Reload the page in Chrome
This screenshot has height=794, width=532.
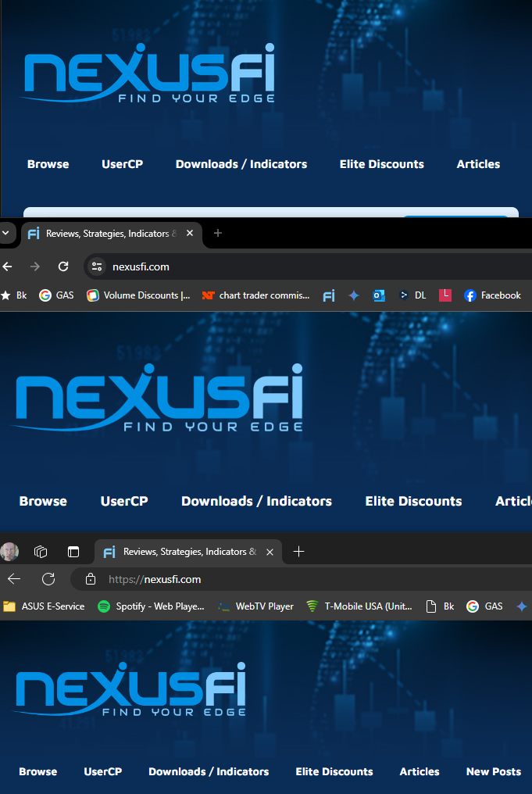[63, 266]
